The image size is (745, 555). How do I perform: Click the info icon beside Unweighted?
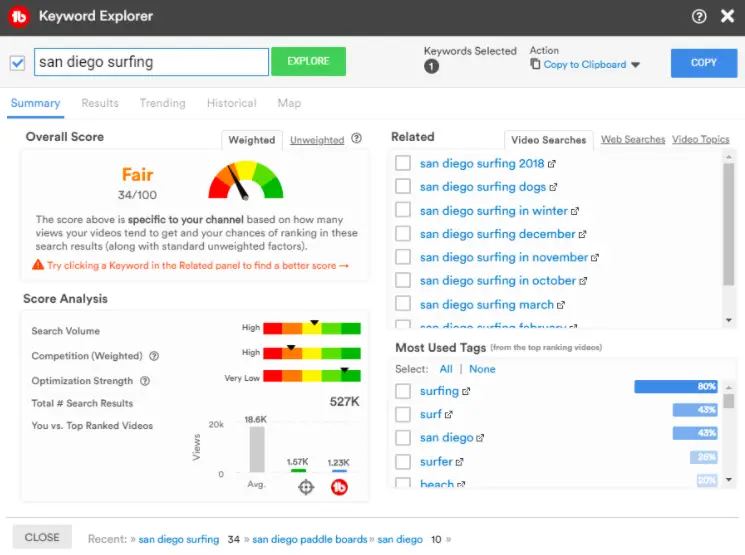click(x=357, y=140)
